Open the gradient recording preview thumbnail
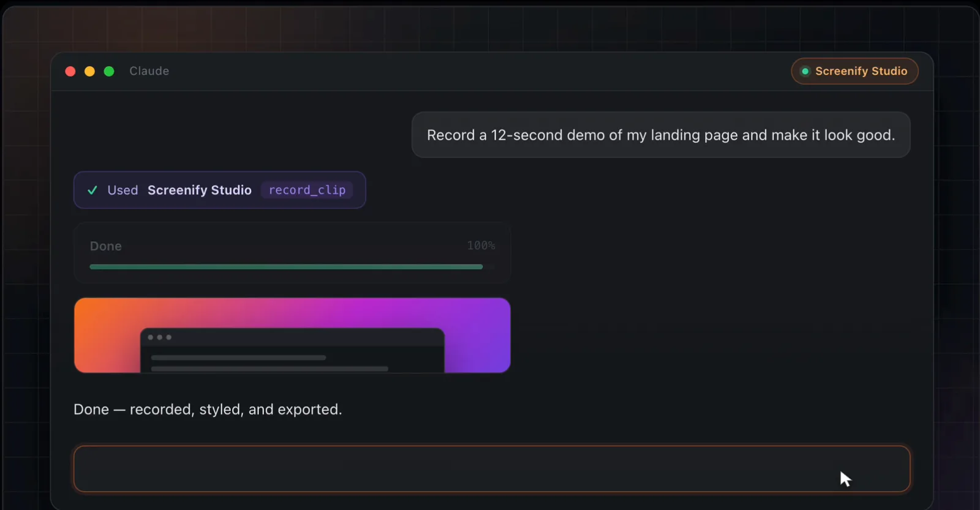The height and width of the screenshot is (510, 980). (x=292, y=336)
